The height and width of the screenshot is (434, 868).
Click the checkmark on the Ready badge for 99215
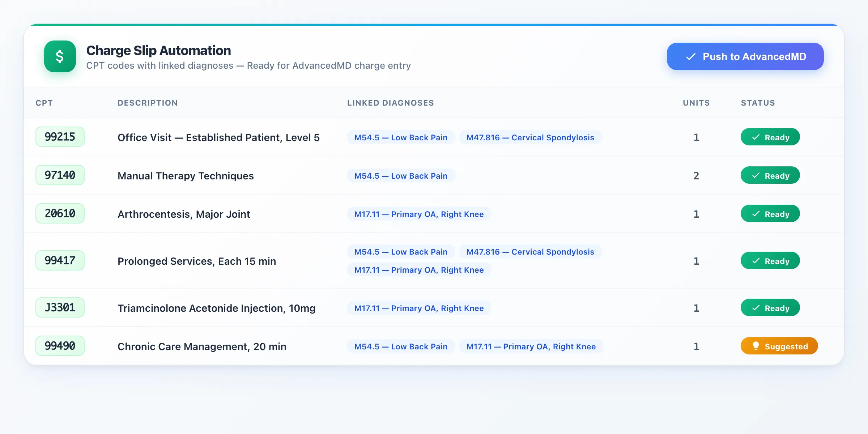[x=755, y=137]
